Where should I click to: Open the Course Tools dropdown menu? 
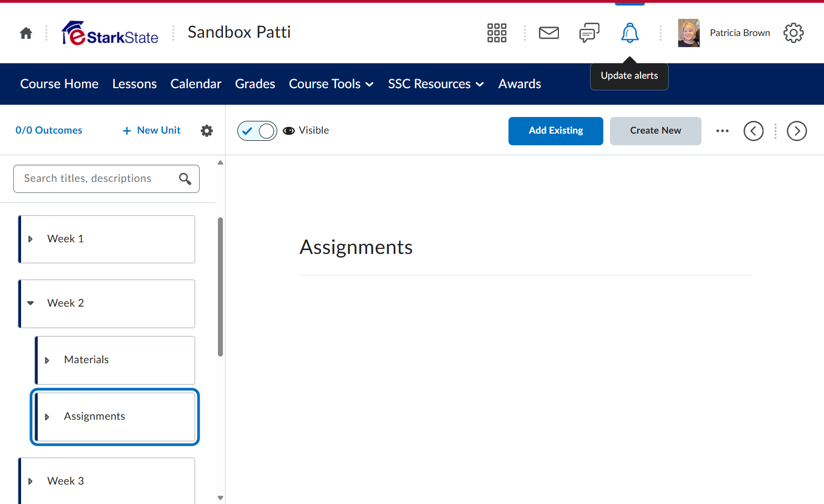coord(331,84)
